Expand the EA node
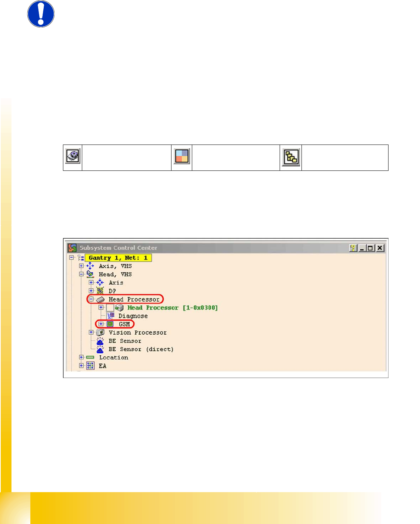 [x=81, y=365]
